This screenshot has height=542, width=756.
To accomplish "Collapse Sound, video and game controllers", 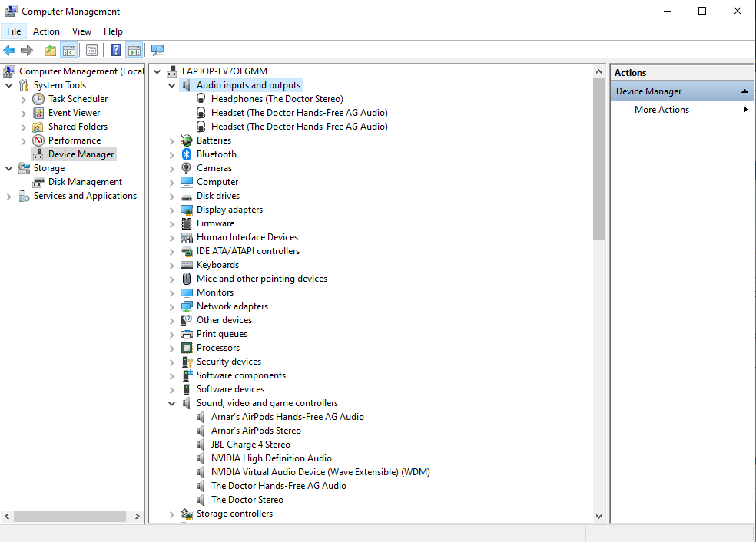I will click(x=171, y=403).
